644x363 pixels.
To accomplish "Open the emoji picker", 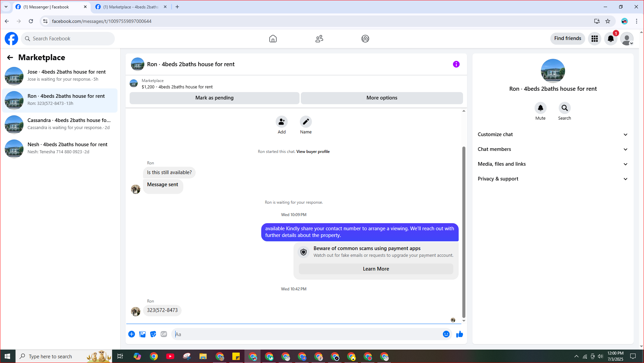I will coord(446,334).
